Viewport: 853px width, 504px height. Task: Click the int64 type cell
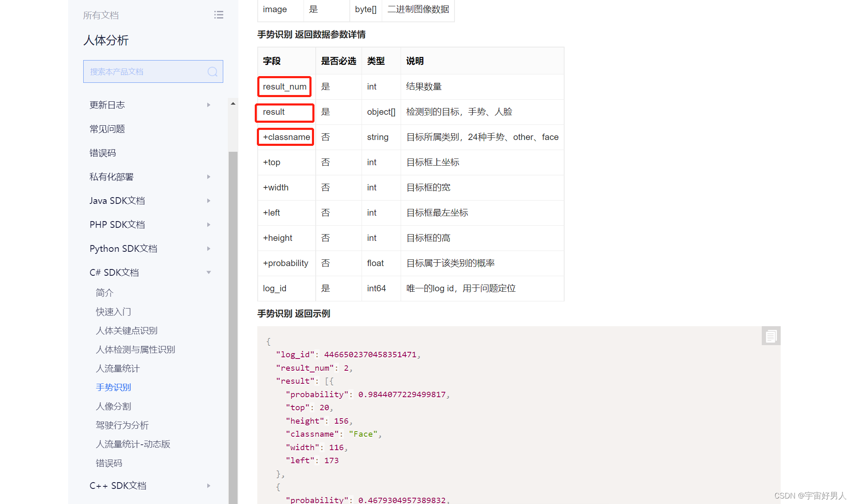tap(381, 288)
